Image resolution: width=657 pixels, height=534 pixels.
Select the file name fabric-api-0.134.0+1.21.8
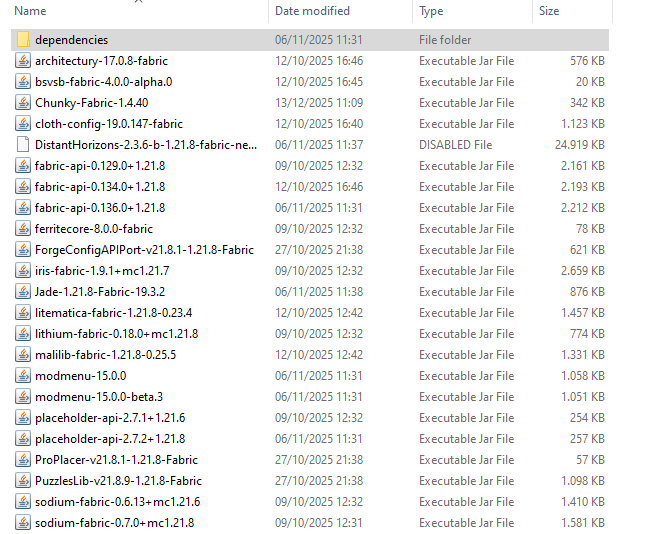pos(100,187)
